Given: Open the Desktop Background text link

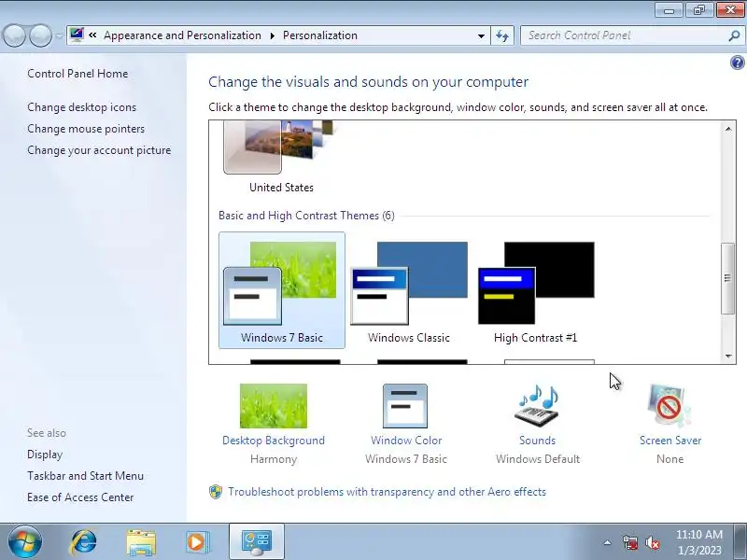Looking at the screenshot, I should (274, 441).
